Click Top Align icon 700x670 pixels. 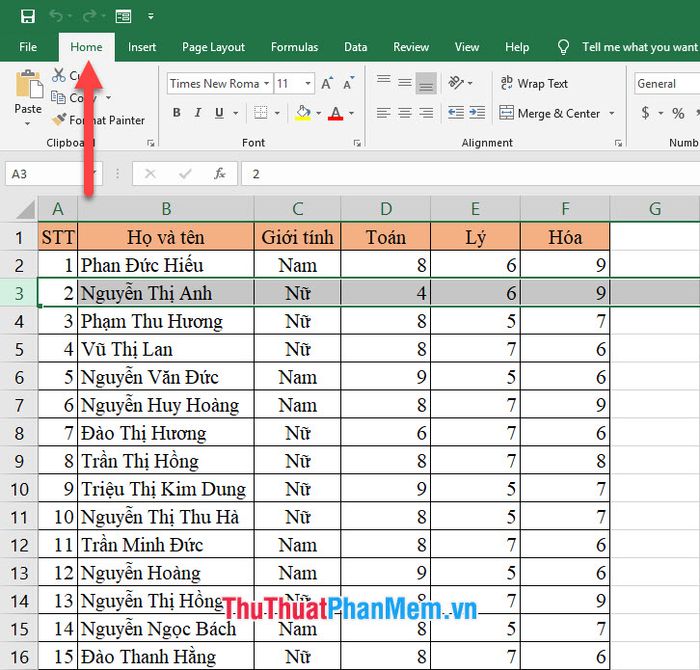pyautogui.click(x=383, y=81)
